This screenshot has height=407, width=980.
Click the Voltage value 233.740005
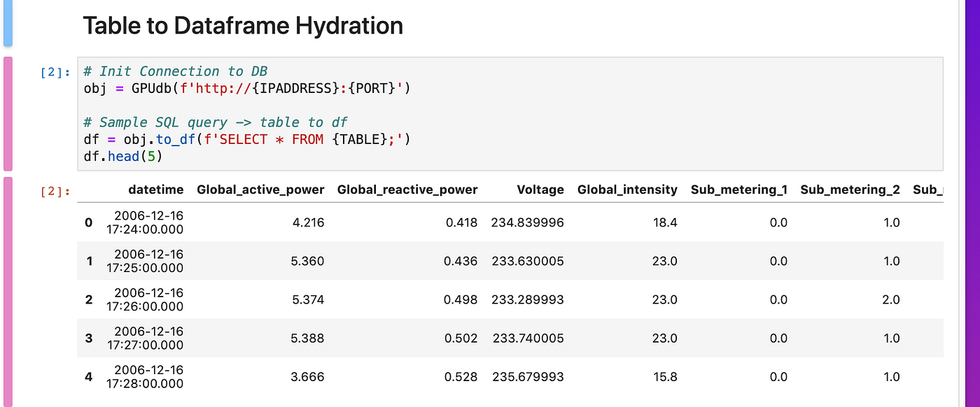pyautogui.click(x=528, y=338)
